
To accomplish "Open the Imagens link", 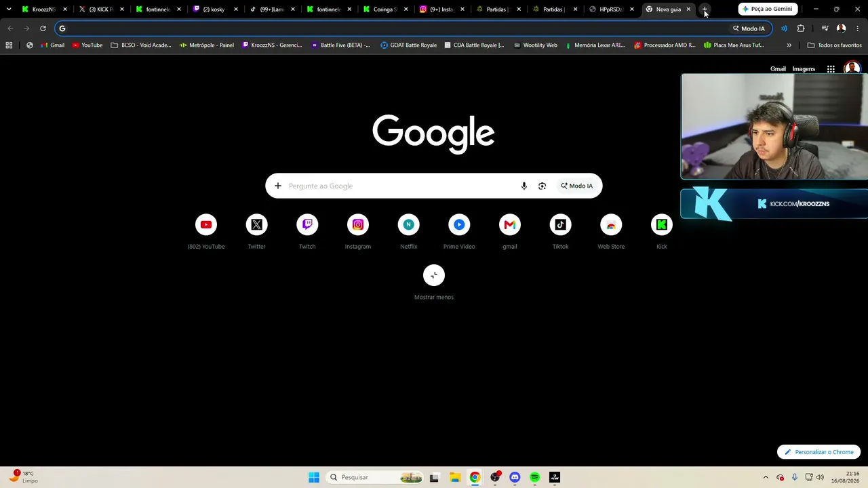I will pyautogui.click(x=804, y=69).
